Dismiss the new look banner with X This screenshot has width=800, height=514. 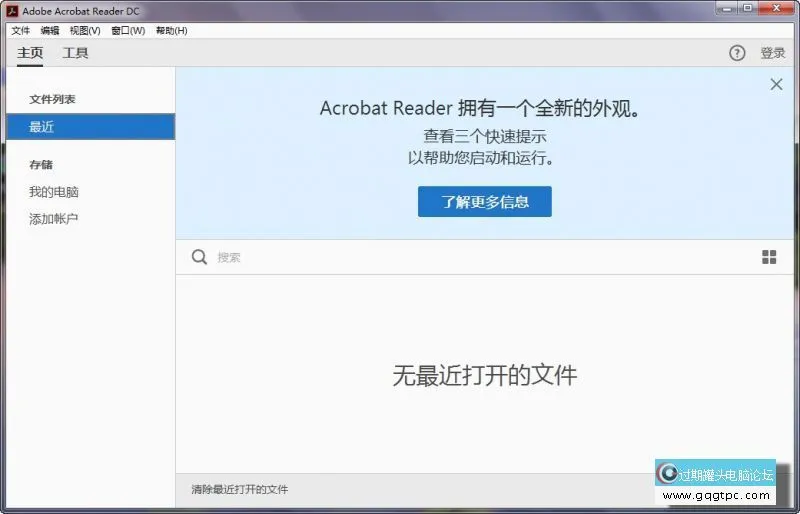776,85
